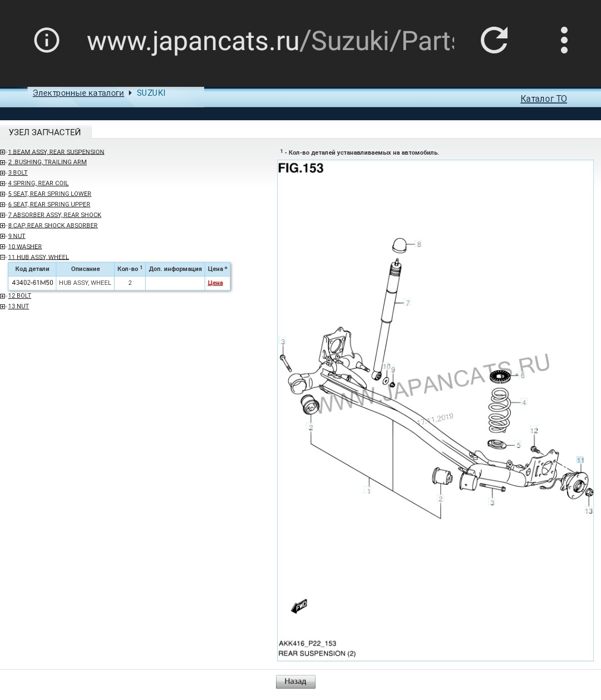Open the Электронные каталоги breadcrumb link

tap(78, 93)
